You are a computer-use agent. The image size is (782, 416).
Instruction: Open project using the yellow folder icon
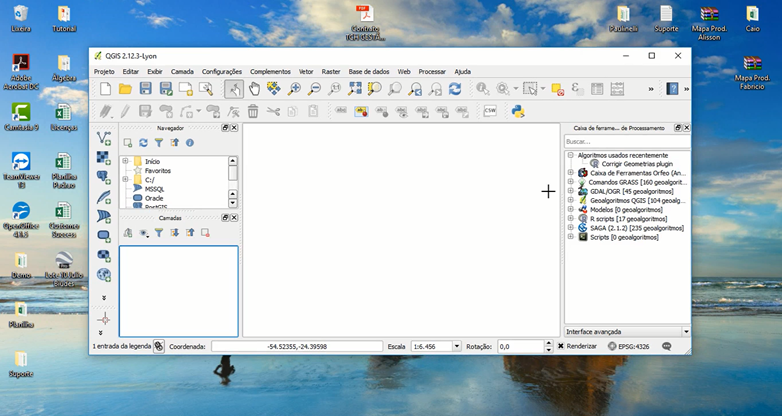pos(125,89)
